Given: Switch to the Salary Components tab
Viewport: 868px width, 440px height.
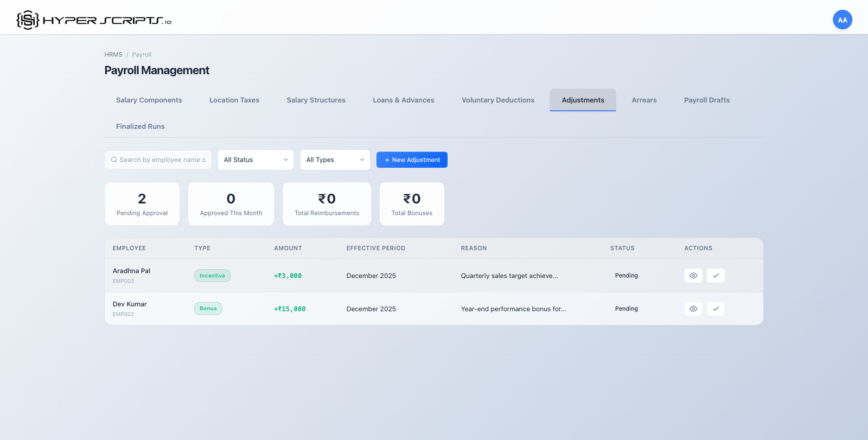Looking at the screenshot, I should tap(149, 100).
